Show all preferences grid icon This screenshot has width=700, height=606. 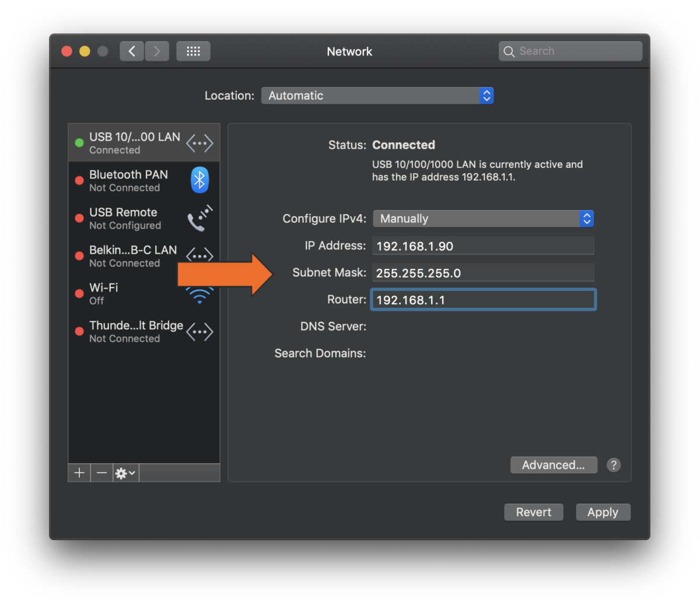(x=193, y=51)
